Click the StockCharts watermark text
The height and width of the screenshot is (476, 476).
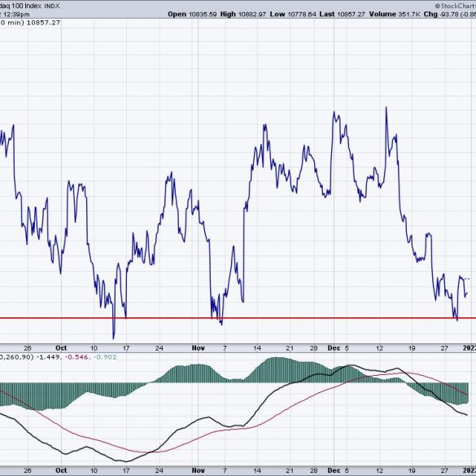point(456,6)
